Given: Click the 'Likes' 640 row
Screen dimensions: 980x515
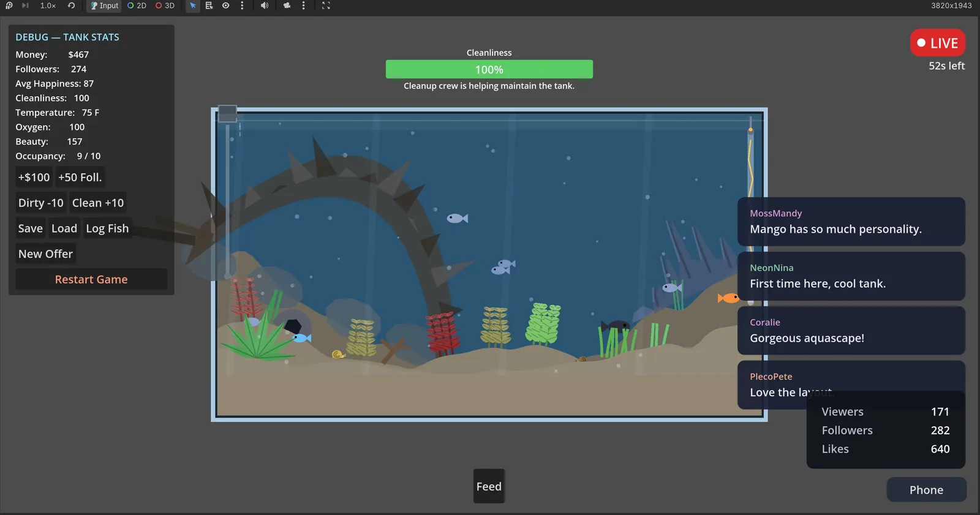Looking at the screenshot, I should point(886,449).
